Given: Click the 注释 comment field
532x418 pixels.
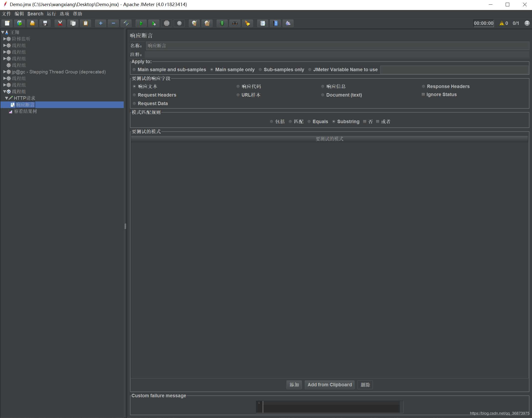Looking at the screenshot, I should tap(337, 54).
